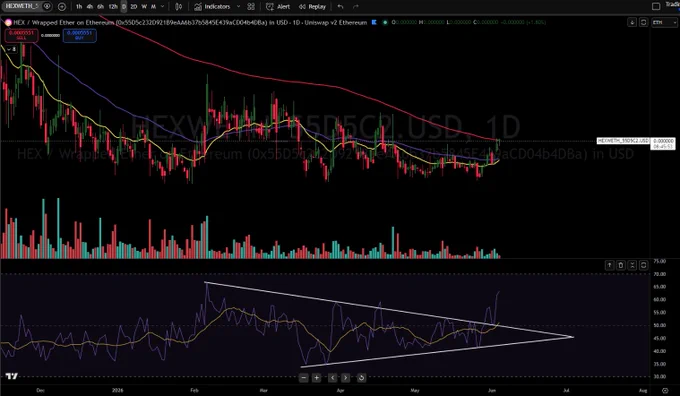
Task: Zoom in the chart with plus button
Action: [317, 378]
